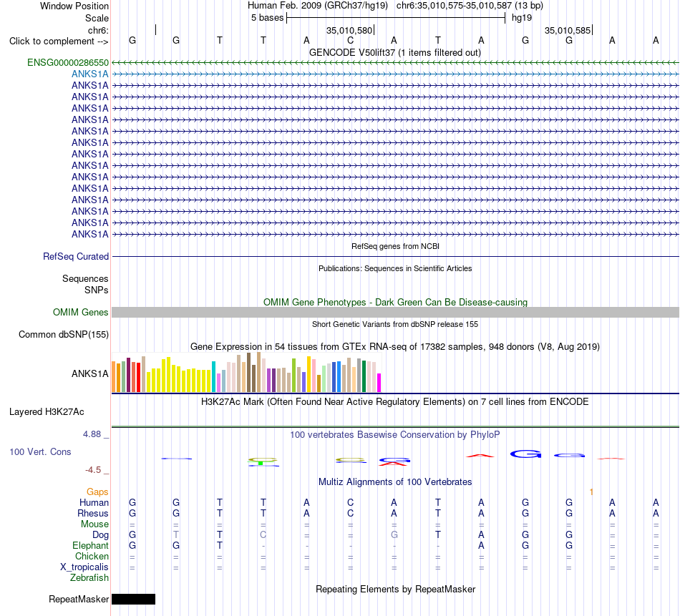Select the Dog alignment row label
This screenshot has height=616, width=680.
coord(100,535)
